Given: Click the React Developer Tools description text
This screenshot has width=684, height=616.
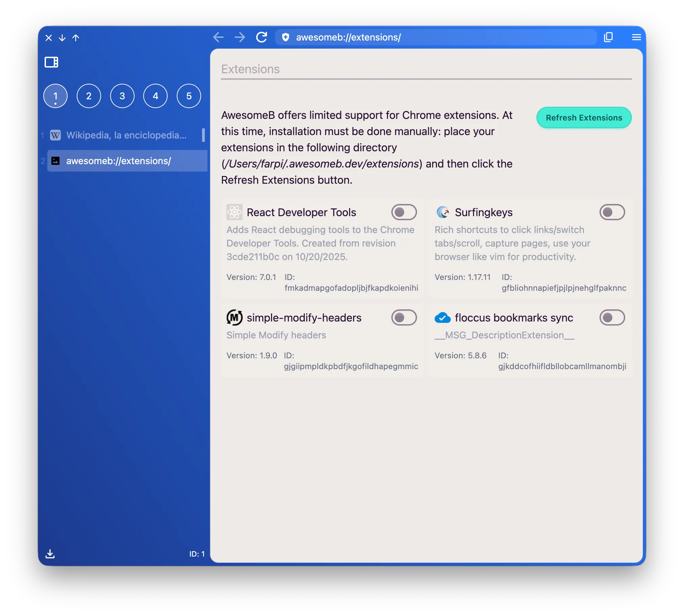Looking at the screenshot, I should [x=320, y=243].
